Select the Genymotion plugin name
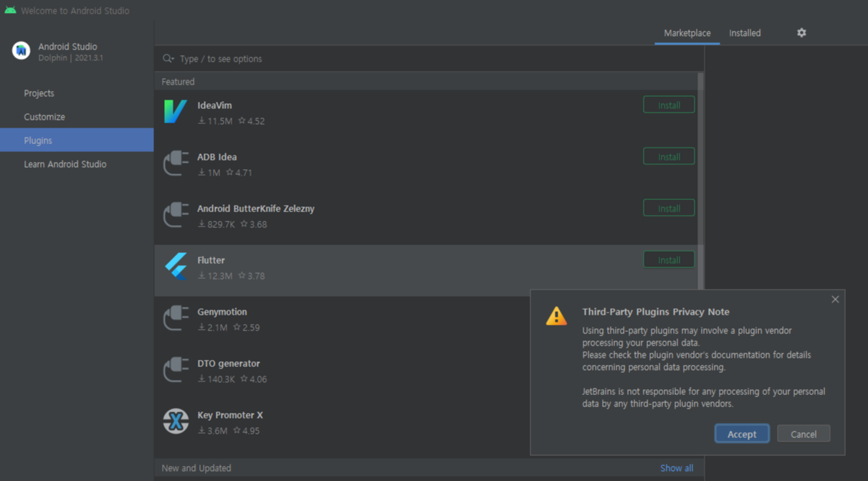This screenshot has width=868, height=481. pyautogui.click(x=221, y=312)
